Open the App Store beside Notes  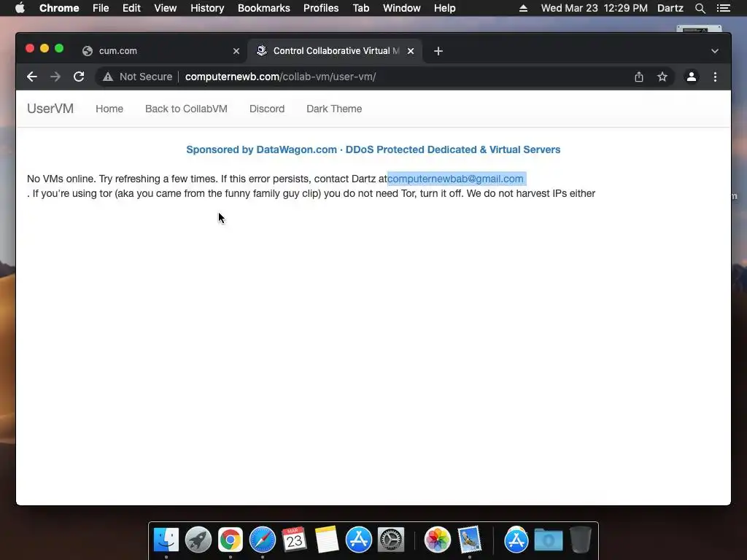[x=359, y=540]
